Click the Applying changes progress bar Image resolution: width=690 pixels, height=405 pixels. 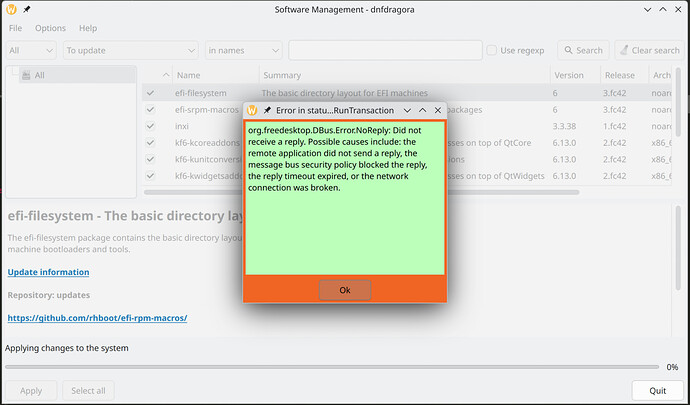tap(332, 367)
